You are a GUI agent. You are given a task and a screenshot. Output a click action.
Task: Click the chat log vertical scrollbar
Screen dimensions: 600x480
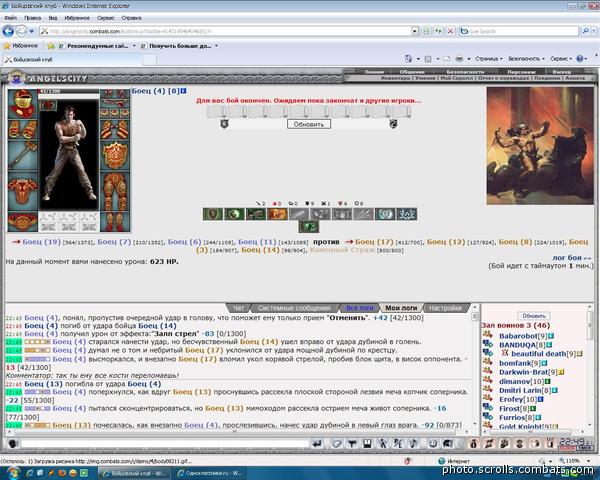point(475,366)
